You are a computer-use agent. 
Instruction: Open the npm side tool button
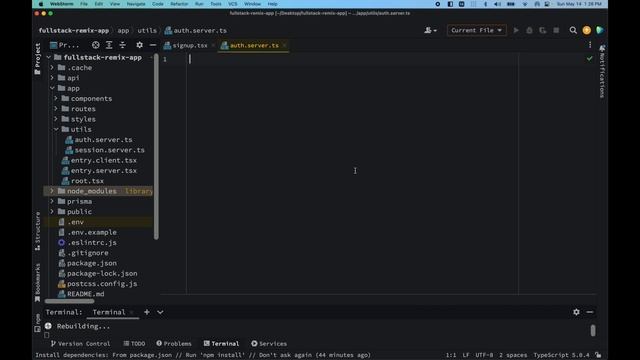[38, 322]
